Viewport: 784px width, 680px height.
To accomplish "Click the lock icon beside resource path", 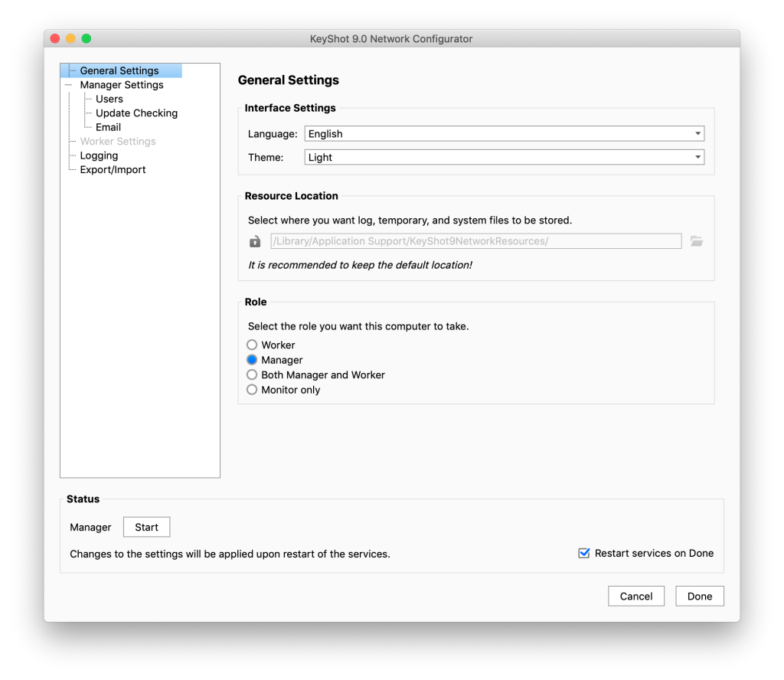I will pos(255,242).
